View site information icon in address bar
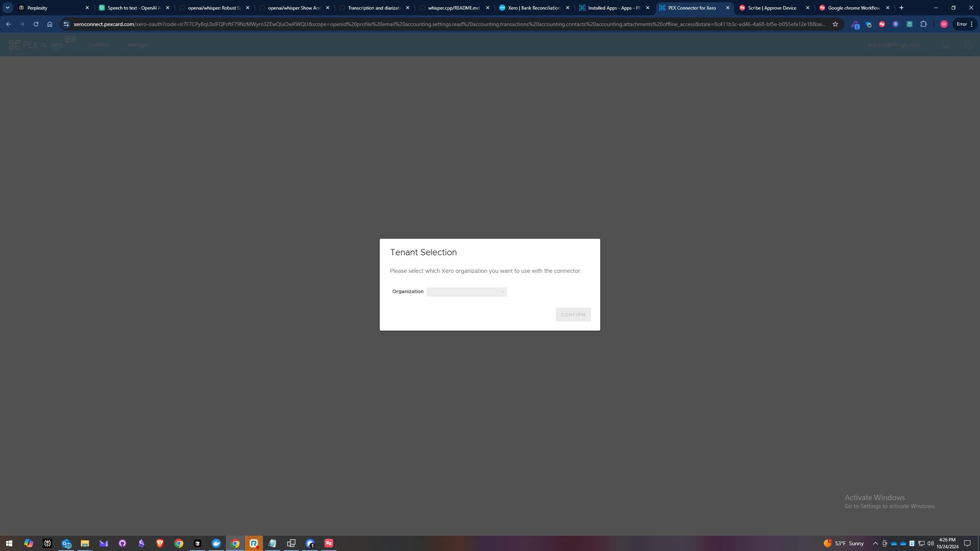This screenshot has height=551, width=980. coord(66,24)
